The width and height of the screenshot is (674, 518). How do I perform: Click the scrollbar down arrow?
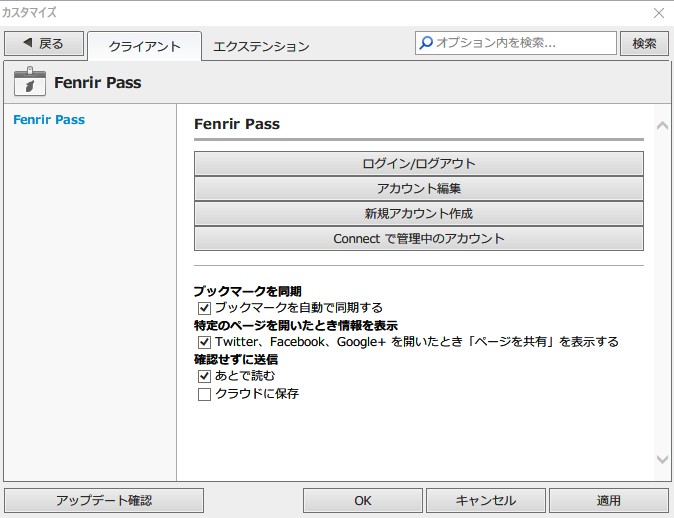(662, 459)
